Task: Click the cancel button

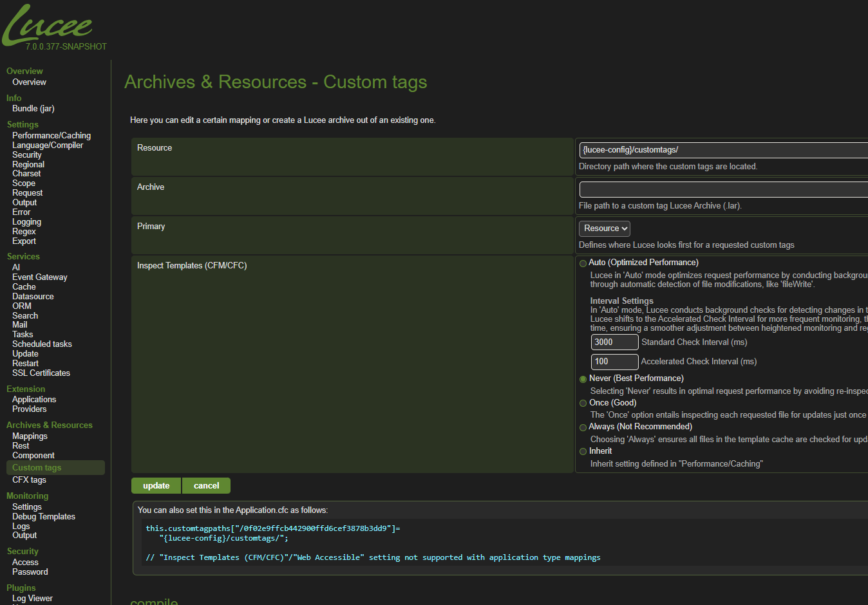Action: click(x=206, y=486)
